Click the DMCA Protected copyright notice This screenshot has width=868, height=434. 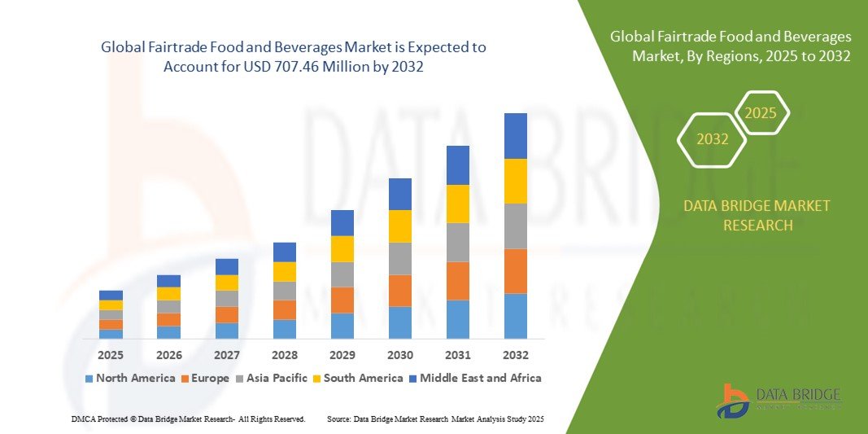click(188, 419)
